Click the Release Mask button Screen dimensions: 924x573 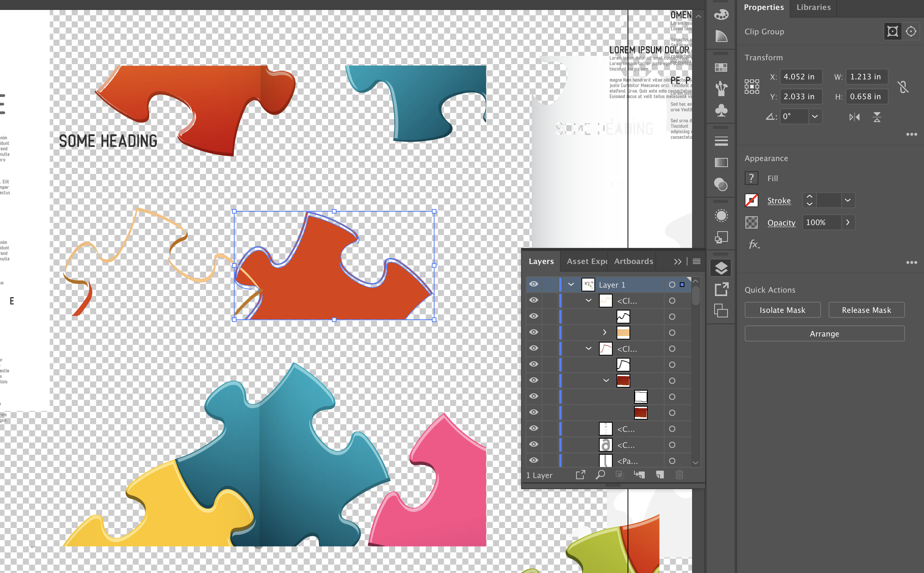tap(866, 310)
